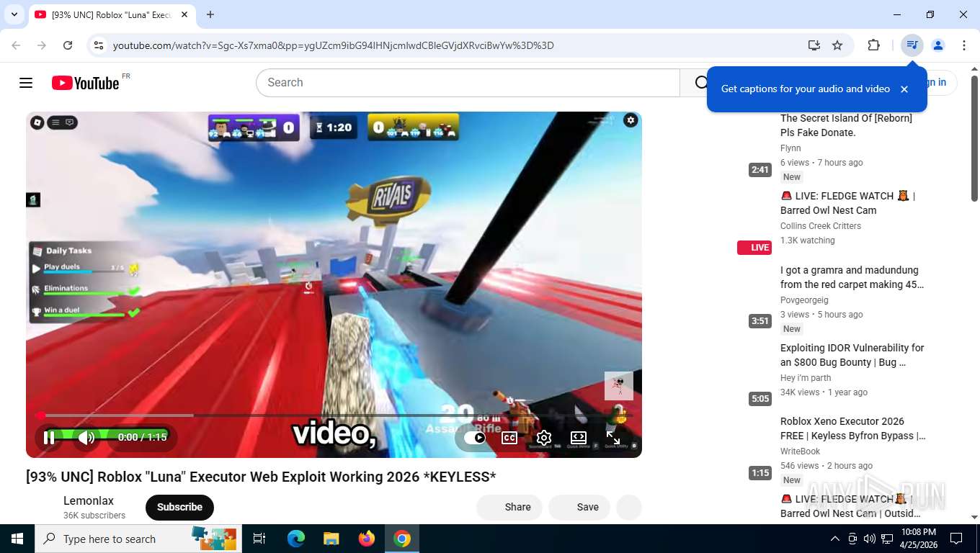
Task: Click the red LIVE badge thumbnail
Action: (754, 248)
